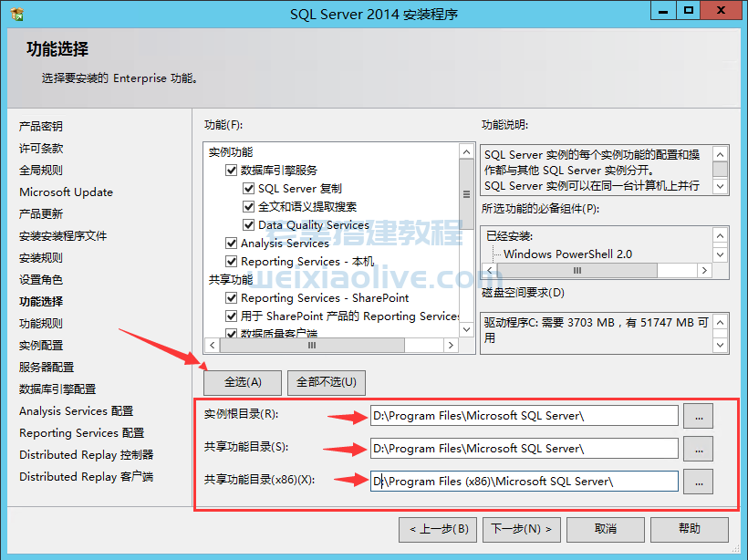Toggle the Analysis Services checkbox

pyautogui.click(x=232, y=244)
